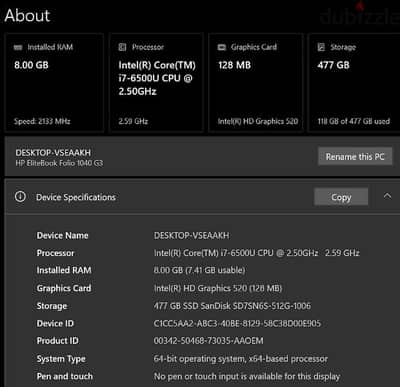Click the Installed RAM chip icon
This screenshot has width=400, height=387.
pos(18,47)
